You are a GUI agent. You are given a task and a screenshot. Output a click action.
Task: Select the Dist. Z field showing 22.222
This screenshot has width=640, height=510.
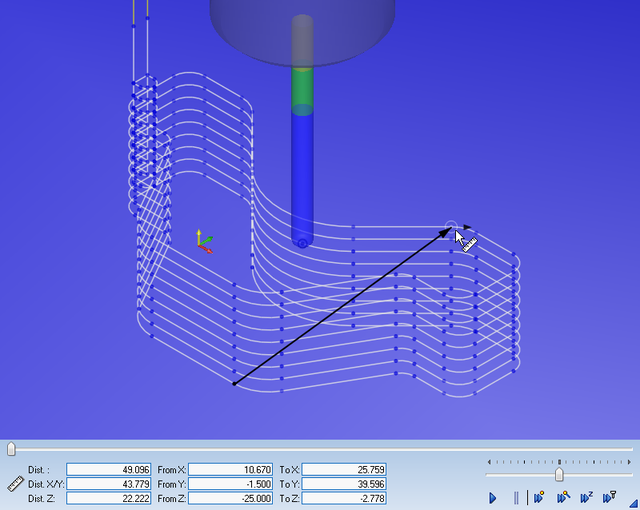pyautogui.click(x=109, y=498)
